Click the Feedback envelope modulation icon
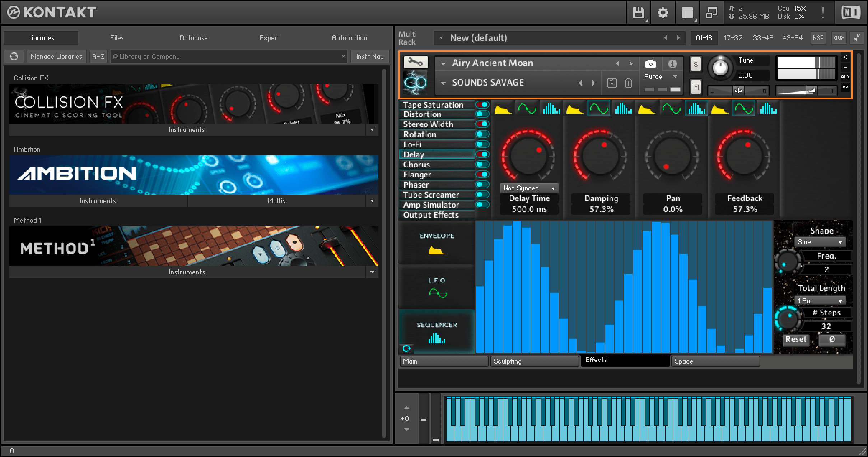 [x=720, y=109]
